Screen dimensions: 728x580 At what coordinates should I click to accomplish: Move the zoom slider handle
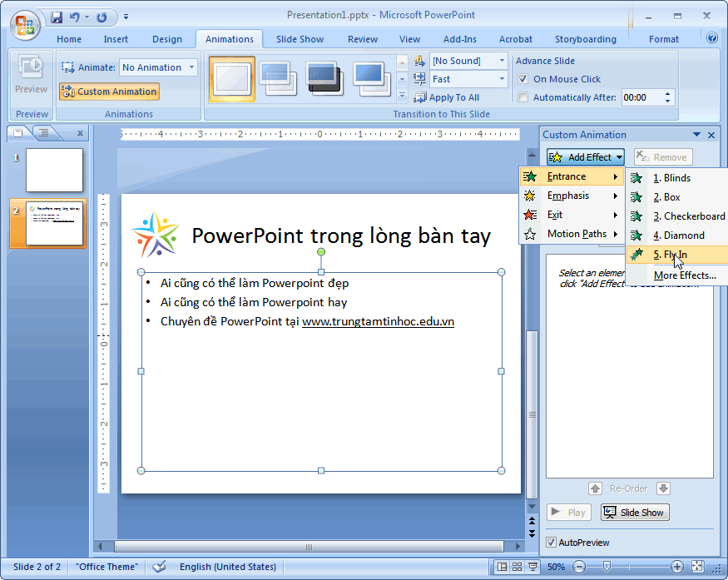(x=607, y=566)
